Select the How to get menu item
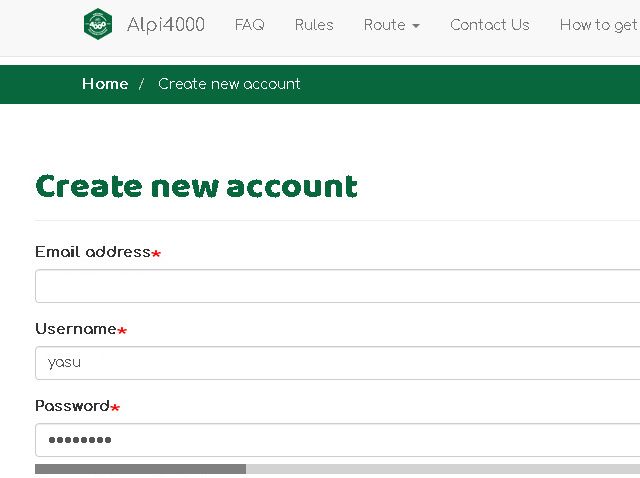 point(598,25)
